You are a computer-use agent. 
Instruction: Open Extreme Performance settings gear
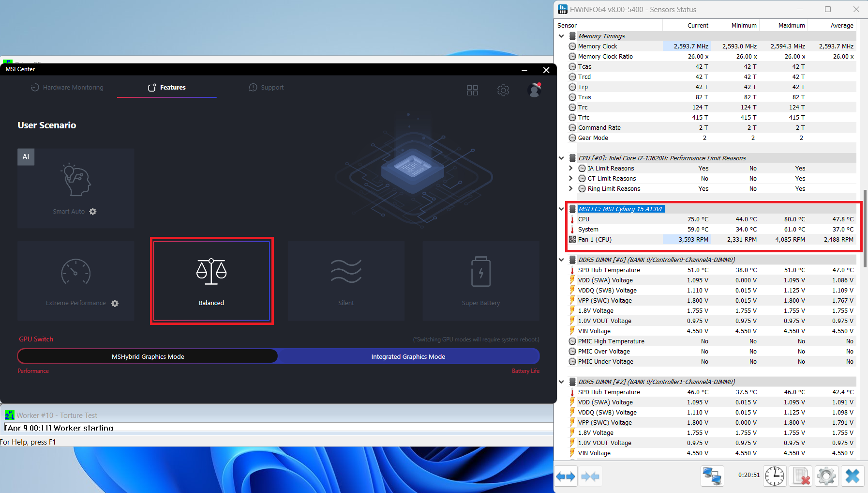pos(115,303)
